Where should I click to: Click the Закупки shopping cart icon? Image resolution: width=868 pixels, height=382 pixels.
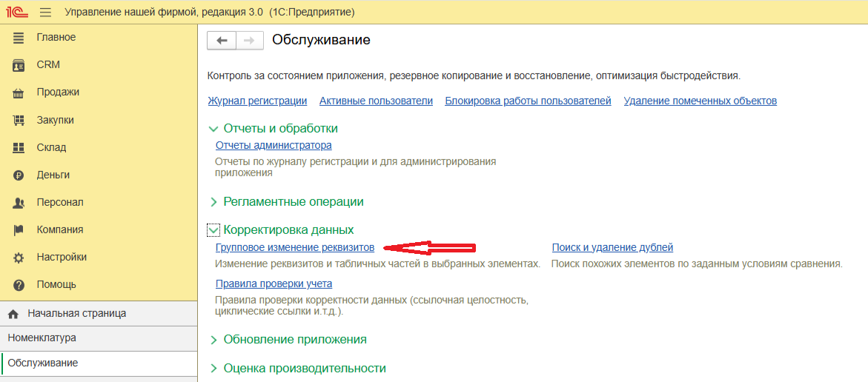19,120
